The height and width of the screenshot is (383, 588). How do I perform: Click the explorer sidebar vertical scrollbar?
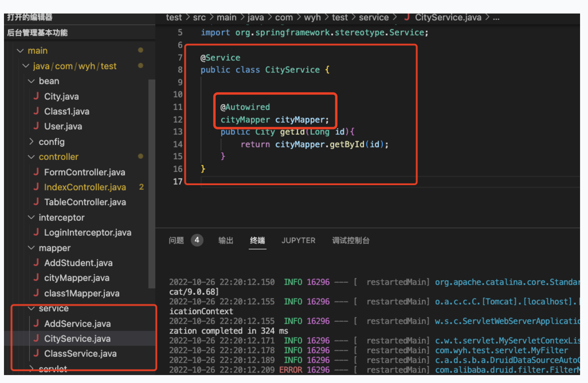(151, 184)
